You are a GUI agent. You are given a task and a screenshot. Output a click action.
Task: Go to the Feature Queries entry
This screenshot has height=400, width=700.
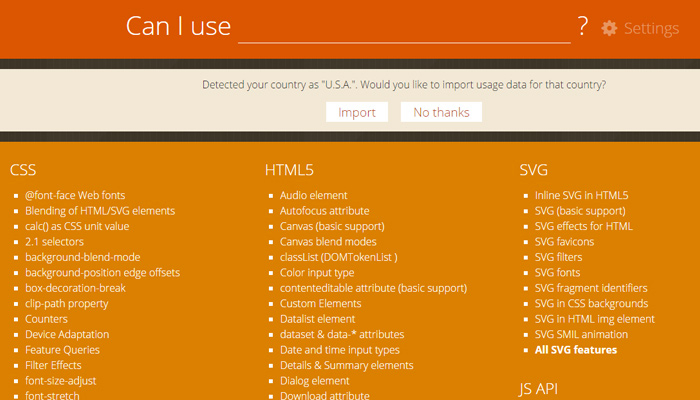coord(62,350)
